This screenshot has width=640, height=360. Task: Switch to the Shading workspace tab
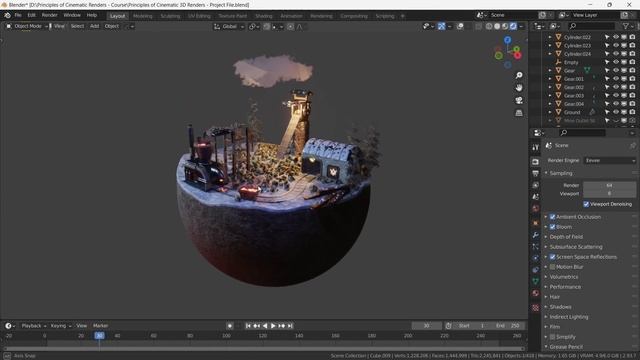tap(264, 16)
